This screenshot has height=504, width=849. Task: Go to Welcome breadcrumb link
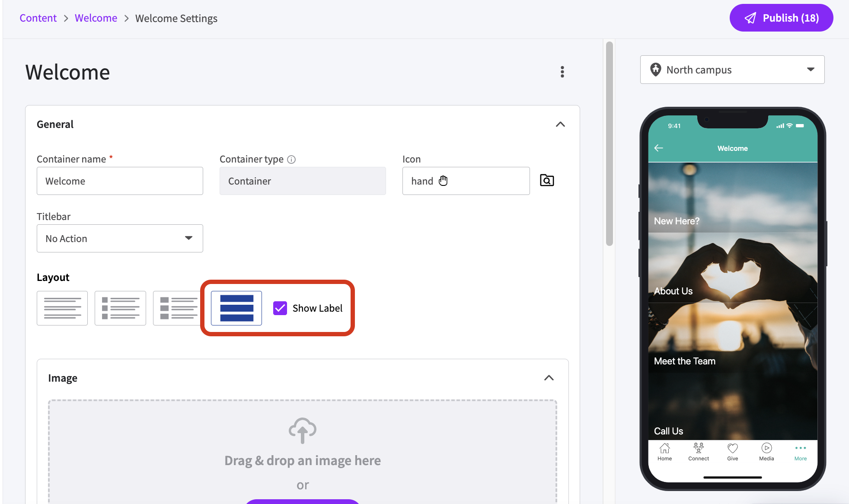(96, 18)
